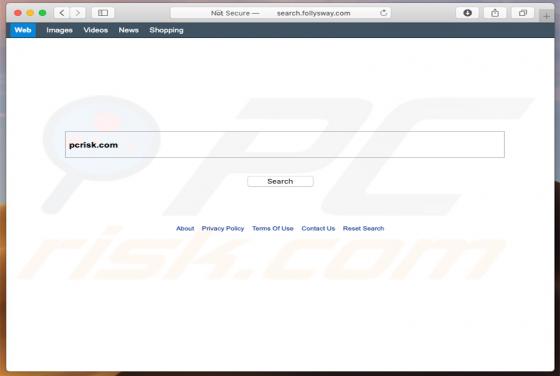Go back with Safari's back arrow
Image resolution: width=560 pixels, height=376 pixels.
pyautogui.click(x=62, y=13)
